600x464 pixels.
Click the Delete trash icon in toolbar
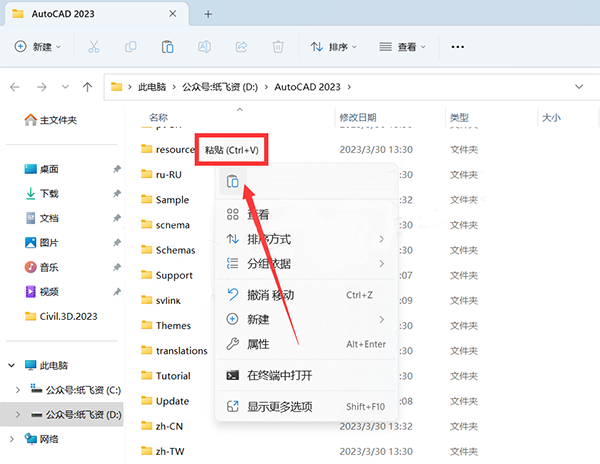click(x=278, y=47)
